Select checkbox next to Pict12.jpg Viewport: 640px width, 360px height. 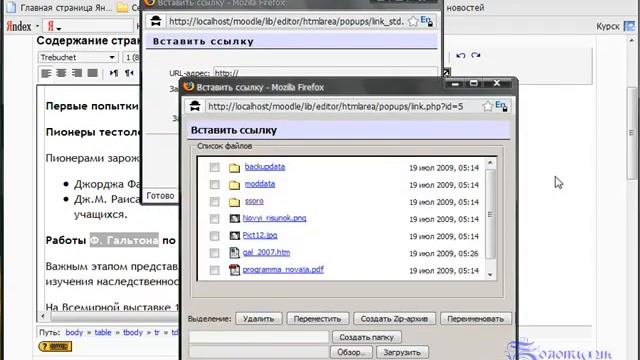click(x=214, y=236)
